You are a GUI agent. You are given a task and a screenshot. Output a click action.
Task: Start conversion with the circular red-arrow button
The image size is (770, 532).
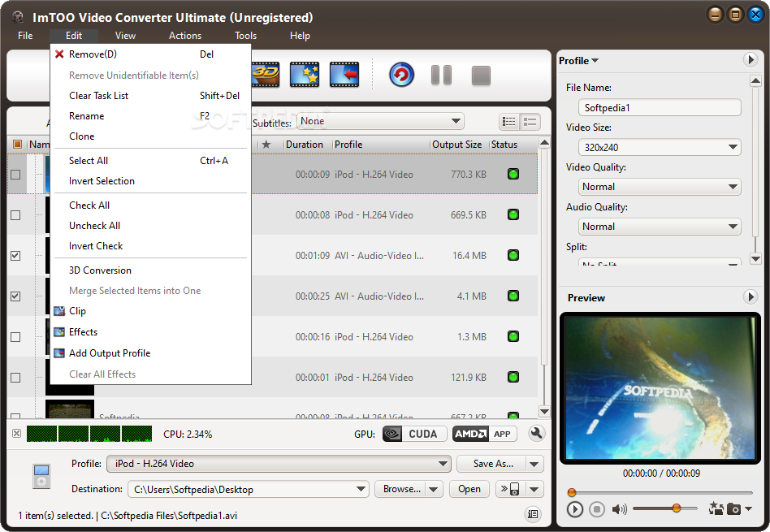pyautogui.click(x=402, y=76)
